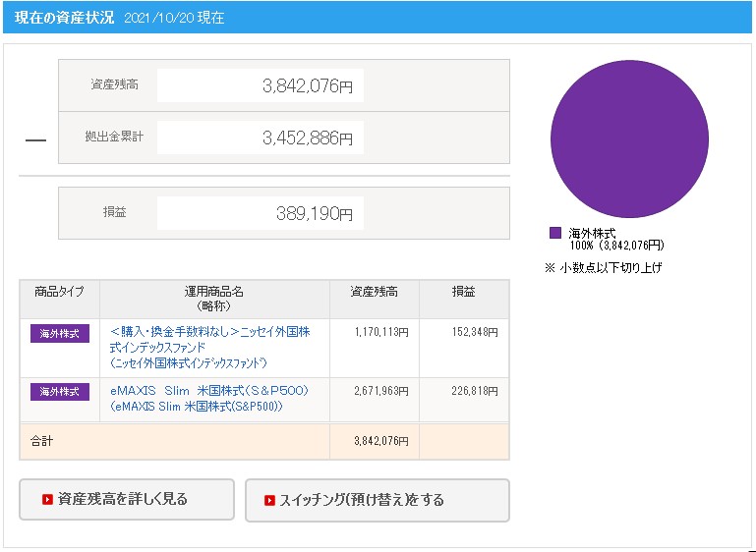Click the purple 海外株式 legend swatch
Image resolution: width=756 pixels, height=552 pixels.
tap(555, 233)
